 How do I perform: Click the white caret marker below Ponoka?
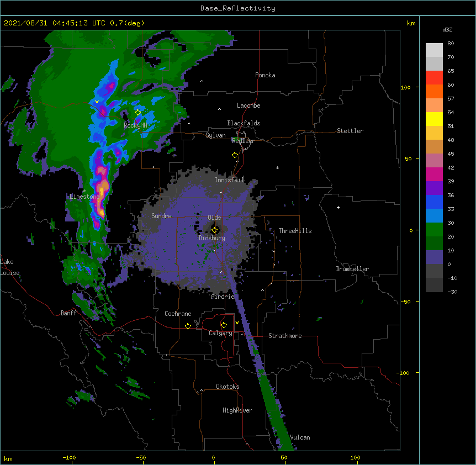202,81
